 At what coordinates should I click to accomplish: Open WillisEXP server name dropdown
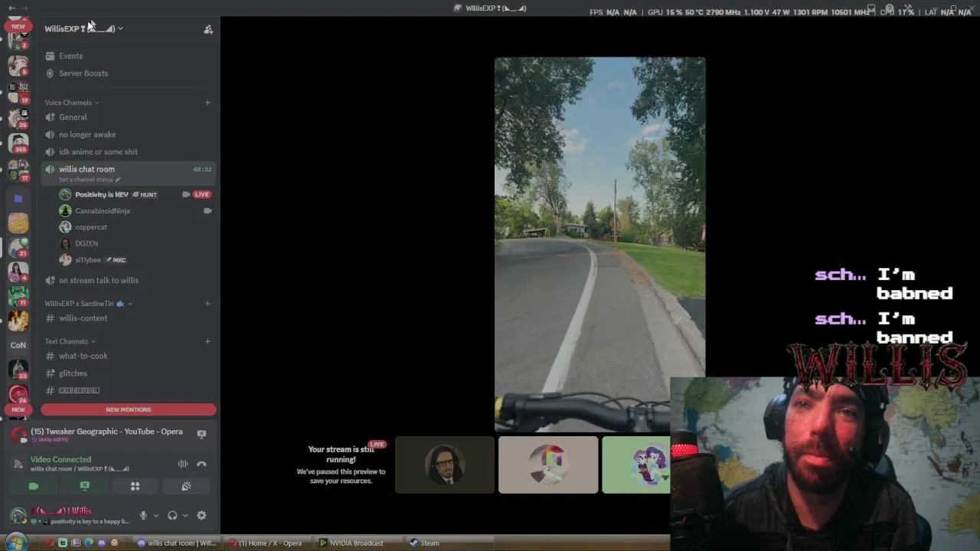[84, 29]
